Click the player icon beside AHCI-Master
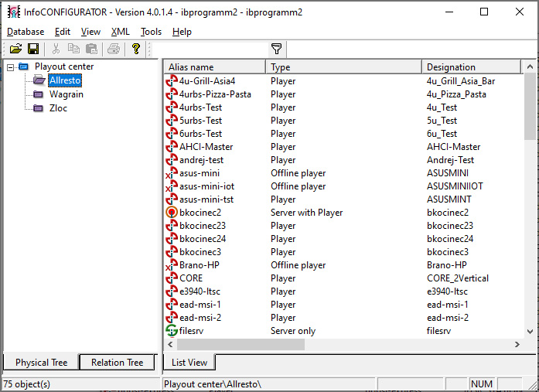 [x=172, y=147]
